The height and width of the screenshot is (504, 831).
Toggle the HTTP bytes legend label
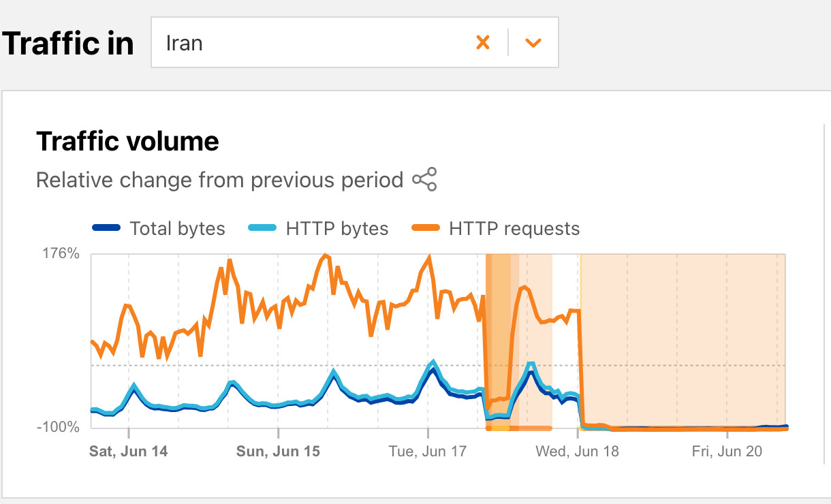point(337,229)
